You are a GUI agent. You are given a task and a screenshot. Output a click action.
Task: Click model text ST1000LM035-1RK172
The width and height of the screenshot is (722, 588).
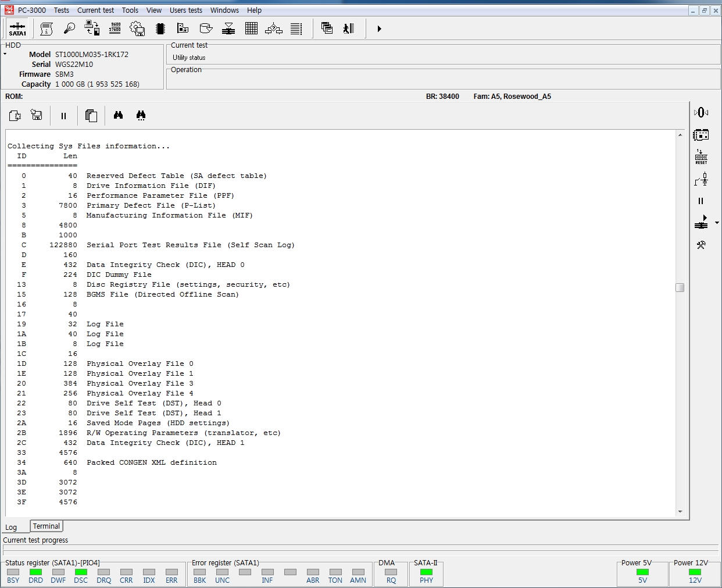click(x=92, y=54)
